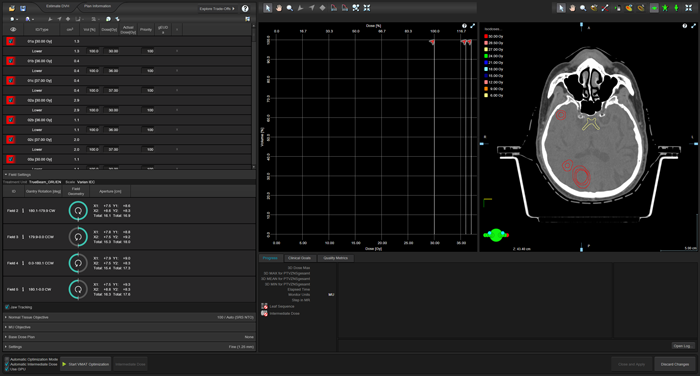This screenshot has height=376, width=700.
Task: Toggle the eye visibility column header
Action: [13, 29]
